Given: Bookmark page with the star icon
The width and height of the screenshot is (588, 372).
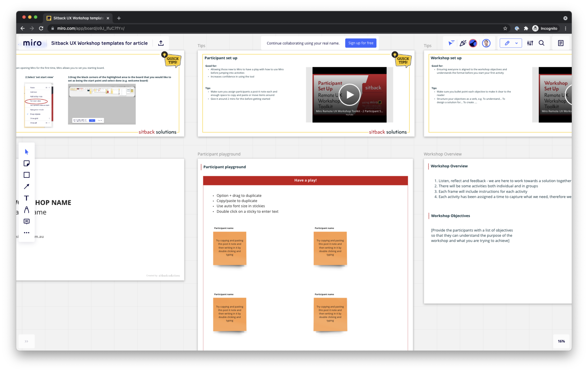Looking at the screenshot, I should [x=505, y=28].
